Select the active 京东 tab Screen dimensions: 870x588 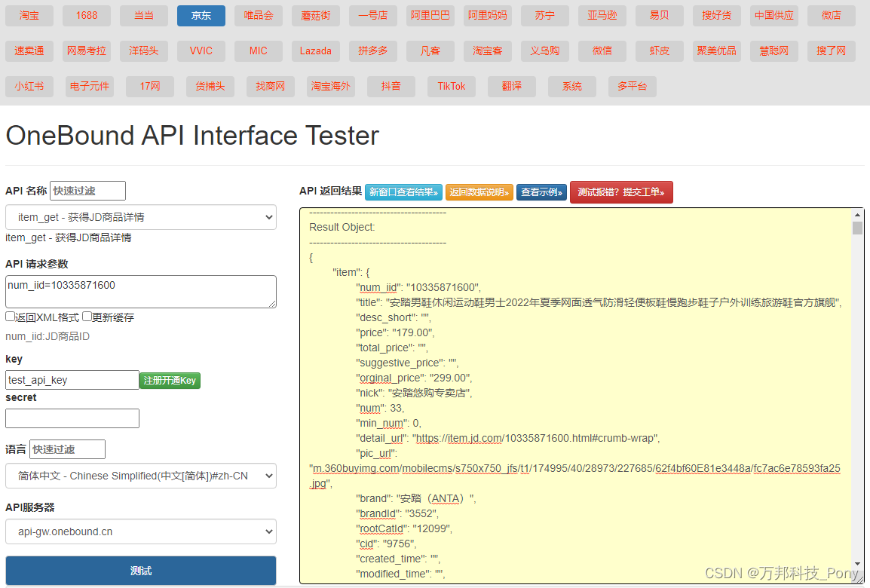tap(201, 16)
